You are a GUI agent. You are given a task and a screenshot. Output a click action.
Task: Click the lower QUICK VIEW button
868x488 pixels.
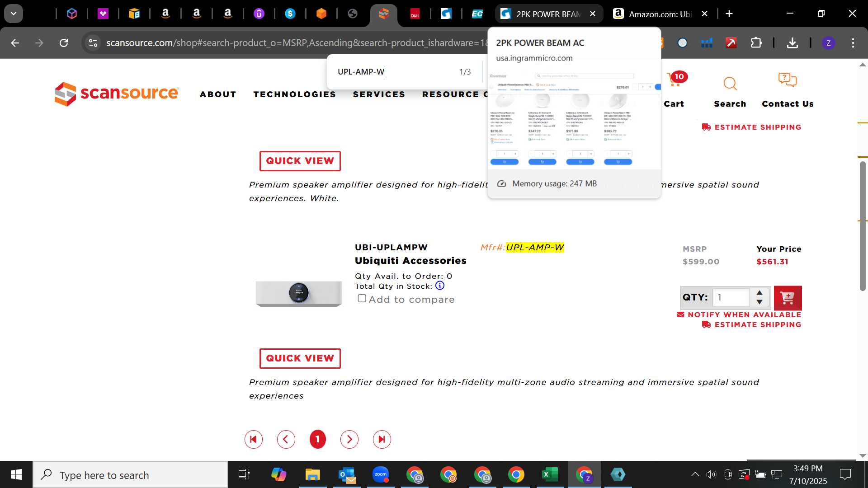300,359
